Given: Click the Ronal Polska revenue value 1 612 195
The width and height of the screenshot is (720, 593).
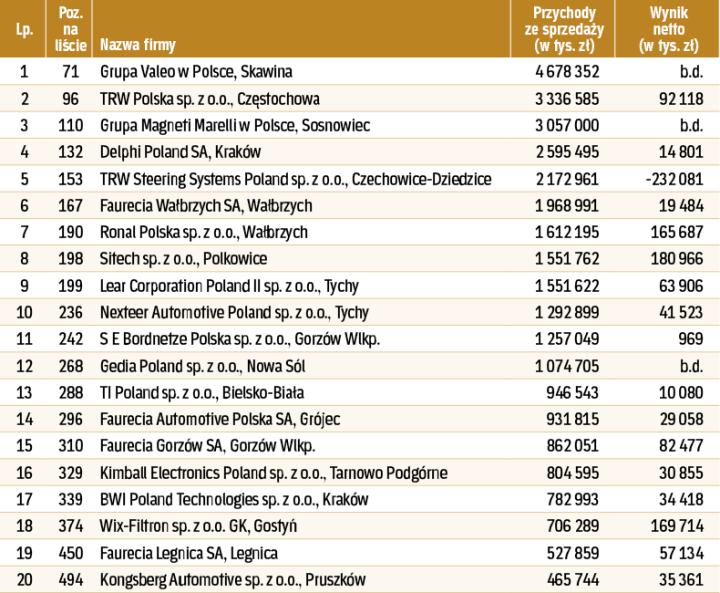Looking at the screenshot, I should [564, 231].
